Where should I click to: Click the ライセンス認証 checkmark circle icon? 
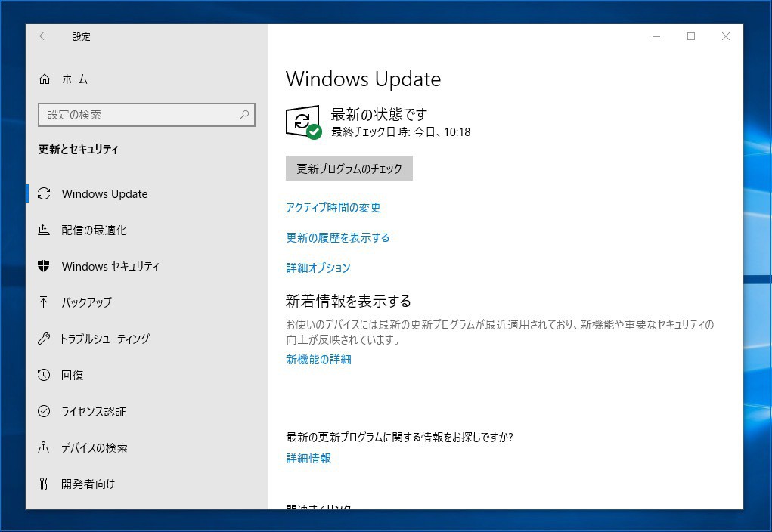point(44,411)
